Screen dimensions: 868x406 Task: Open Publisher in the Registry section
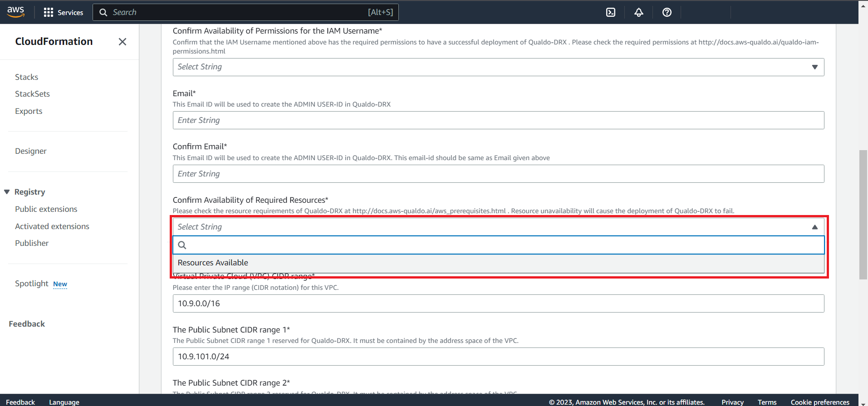point(31,243)
